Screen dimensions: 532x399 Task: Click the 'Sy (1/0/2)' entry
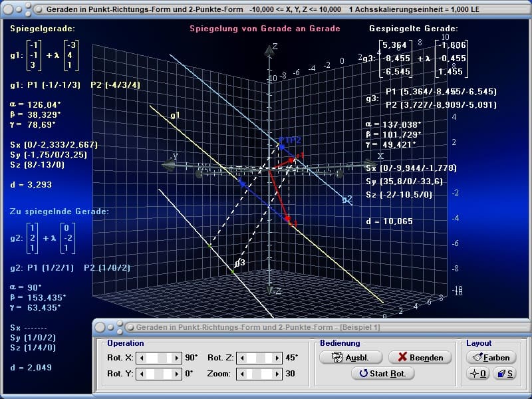(33, 338)
